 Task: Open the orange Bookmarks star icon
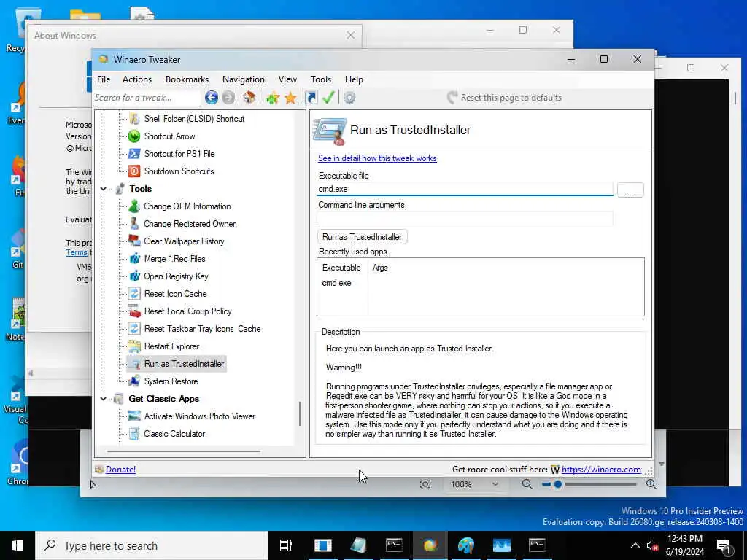pos(290,98)
